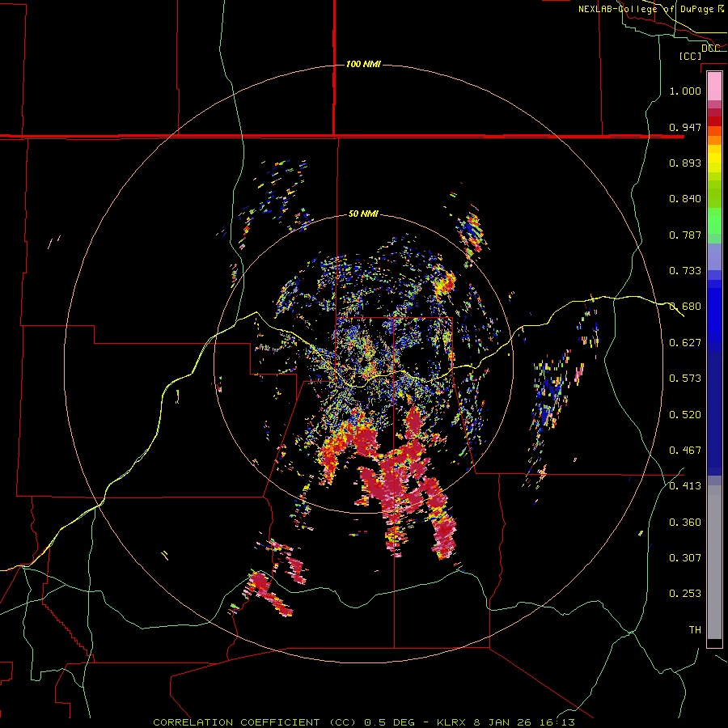Click the 16:13 timestamp
This screenshot has width=728, height=728.
pyautogui.click(x=557, y=722)
